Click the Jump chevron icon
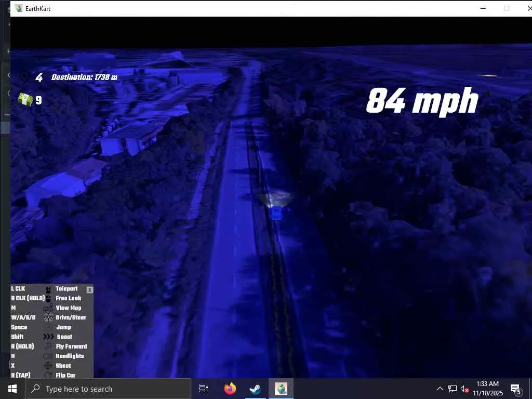 (x=48, y=327)
